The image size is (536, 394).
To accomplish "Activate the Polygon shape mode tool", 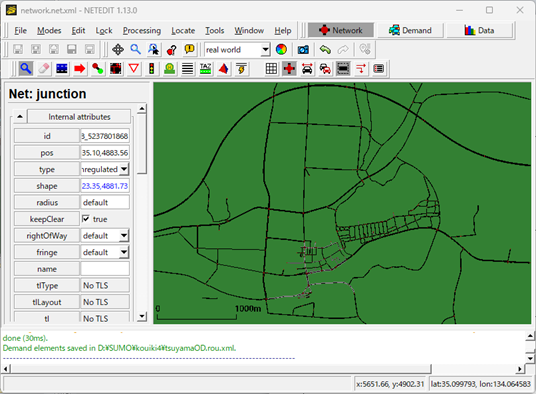I will [224, 69].
